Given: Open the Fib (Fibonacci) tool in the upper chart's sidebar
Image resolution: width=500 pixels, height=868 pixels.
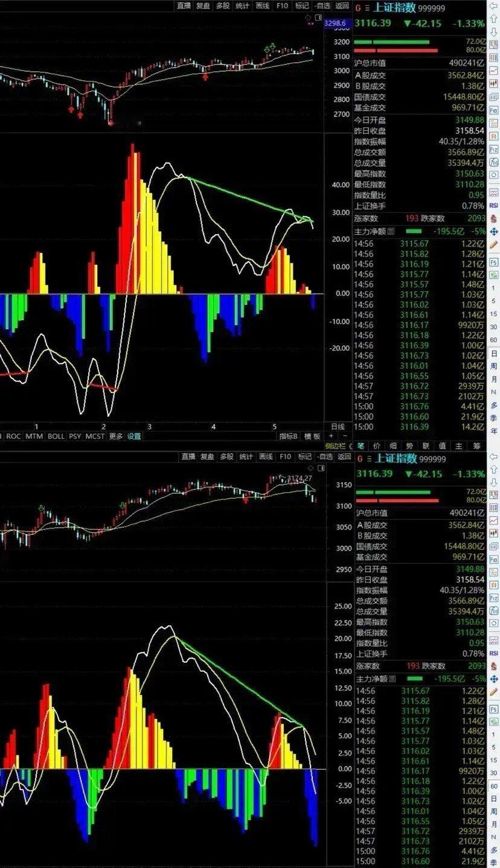Looking at the screenshot, I should (x=493, y=110).
